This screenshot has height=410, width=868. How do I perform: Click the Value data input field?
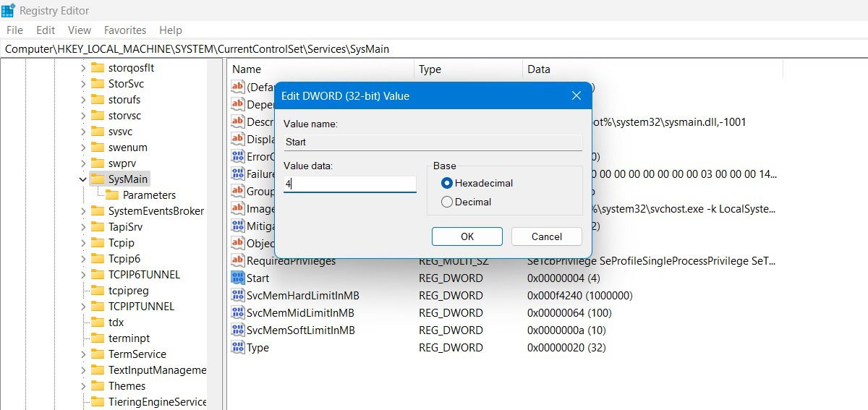click(350, 184)
